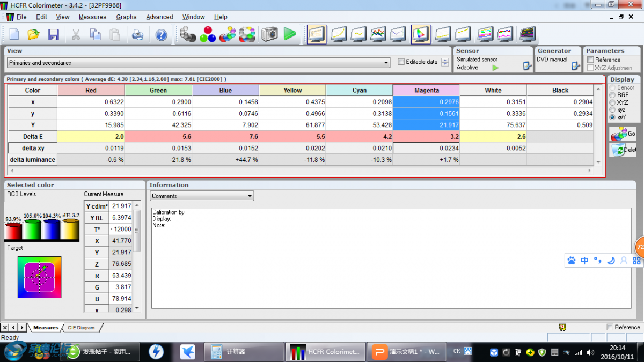This screenshot has width=644, height=362.
Task: Click the camera icon in the toolbar
Action: pos(269,35)
